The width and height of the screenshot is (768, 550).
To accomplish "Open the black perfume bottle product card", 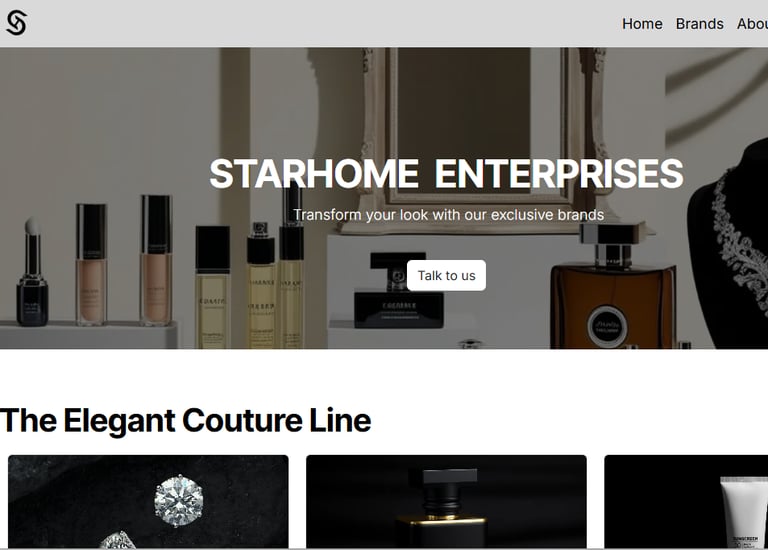I will point(446,502).
